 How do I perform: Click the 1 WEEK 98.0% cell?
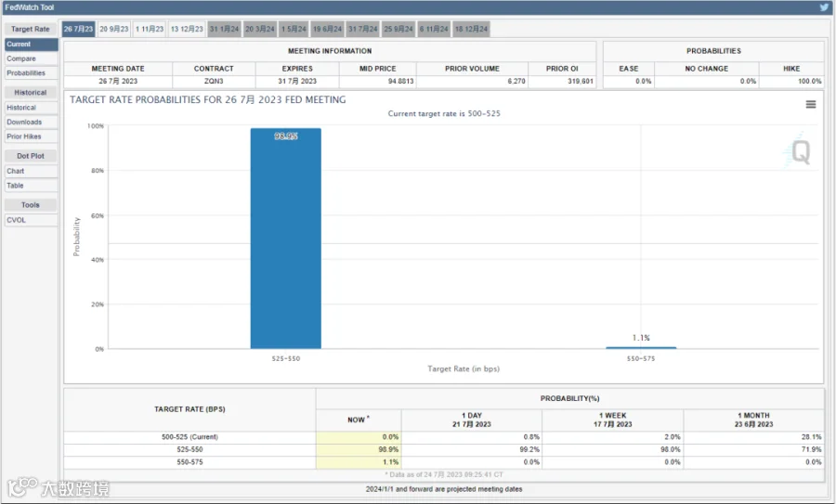click(x=613, y=449)
